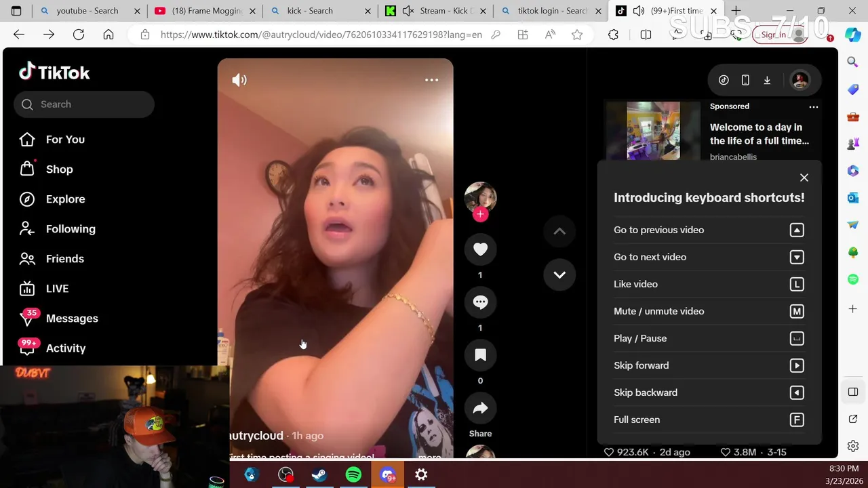Focus the TikTok Search field
Image resolution: width=868 pixels, height=488 pixels.
pos(84,104)
